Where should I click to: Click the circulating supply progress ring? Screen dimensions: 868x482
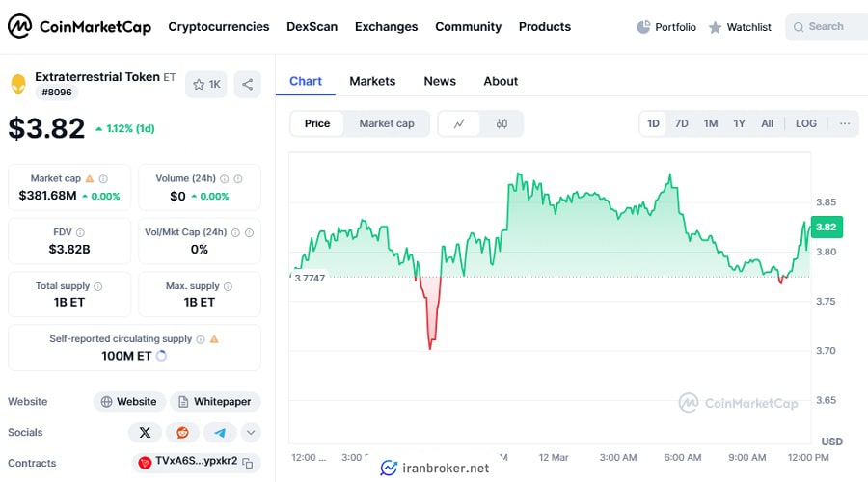point(161,356)
